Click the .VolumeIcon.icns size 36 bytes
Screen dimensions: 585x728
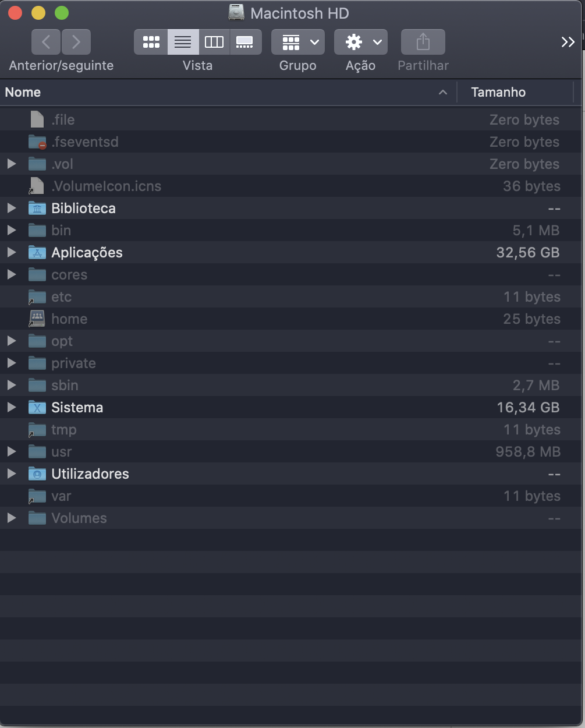532,186
